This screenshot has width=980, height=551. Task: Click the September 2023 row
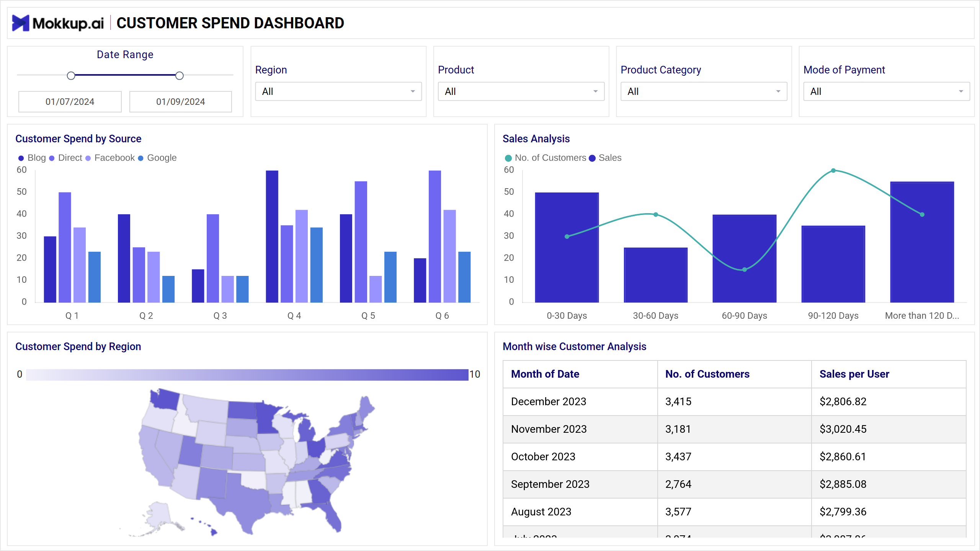pyautogui.click(x=735, y=484)
